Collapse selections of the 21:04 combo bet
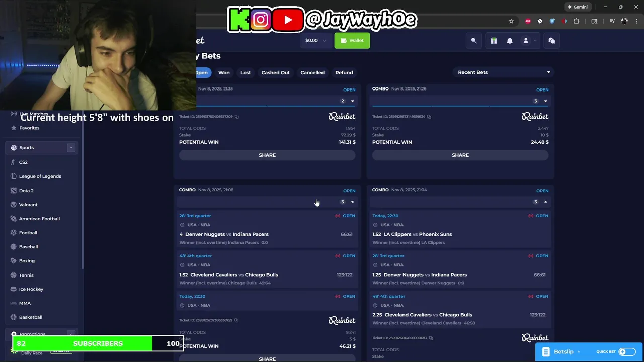Screen dimensions: 644x362 tap(545, 202)
